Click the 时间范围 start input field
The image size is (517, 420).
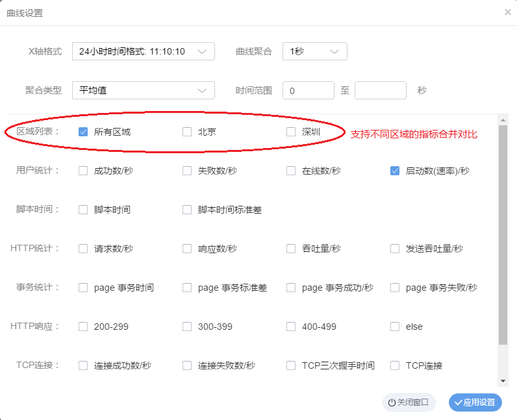pos(308,90)
